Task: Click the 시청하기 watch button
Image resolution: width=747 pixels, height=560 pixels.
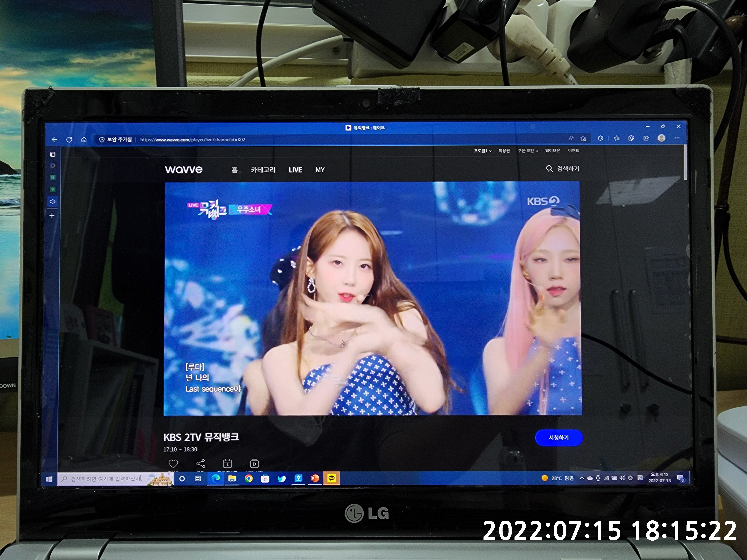Action: pyautogui.click(x=559, y=438)
